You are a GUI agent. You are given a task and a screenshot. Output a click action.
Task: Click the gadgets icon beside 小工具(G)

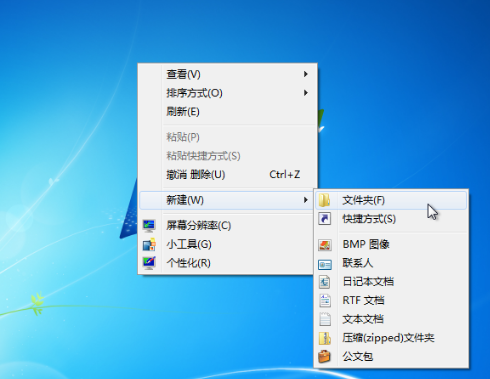click(149, 244)
